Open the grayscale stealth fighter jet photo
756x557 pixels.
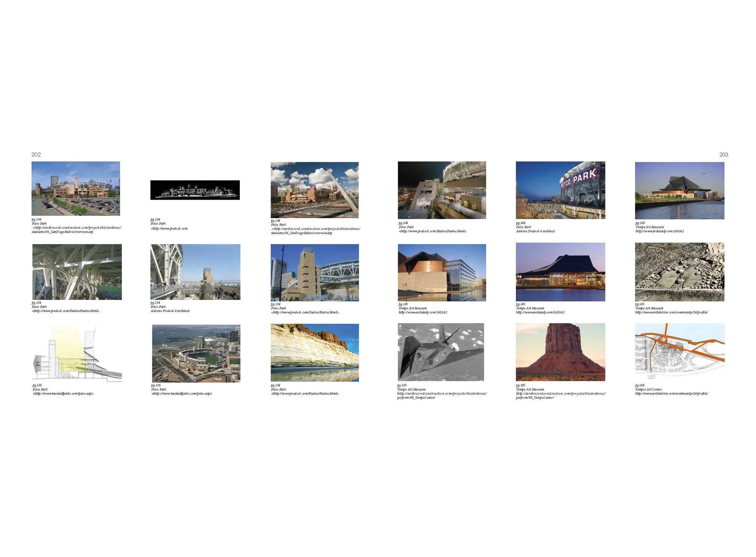point(441,352)
